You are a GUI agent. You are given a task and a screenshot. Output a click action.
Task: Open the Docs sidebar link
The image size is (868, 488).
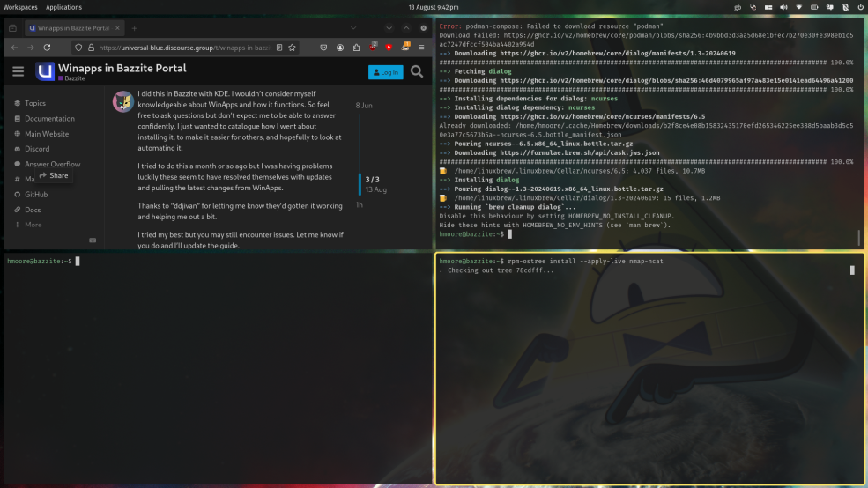tap(32, 210)
